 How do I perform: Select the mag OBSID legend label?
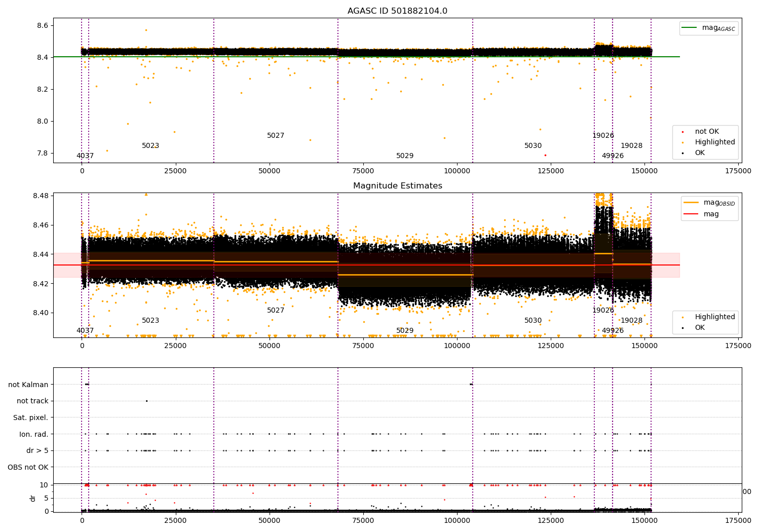(719, 203)
